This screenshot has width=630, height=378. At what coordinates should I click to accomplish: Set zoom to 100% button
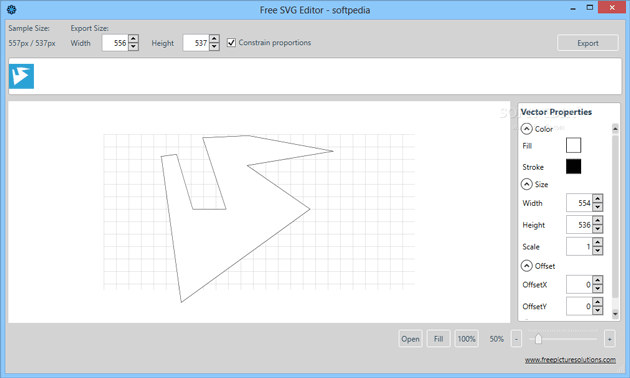point(466,339)
